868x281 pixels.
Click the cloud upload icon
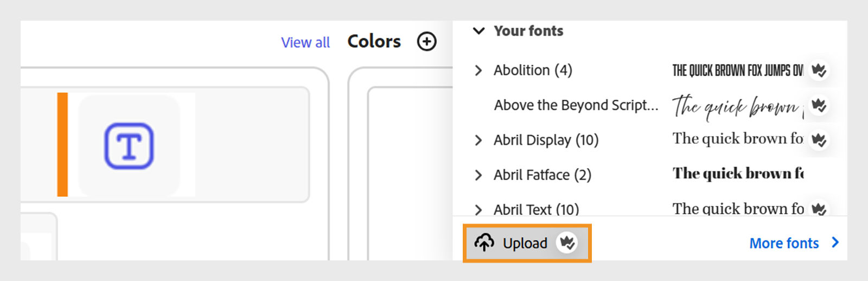[484, 242]
